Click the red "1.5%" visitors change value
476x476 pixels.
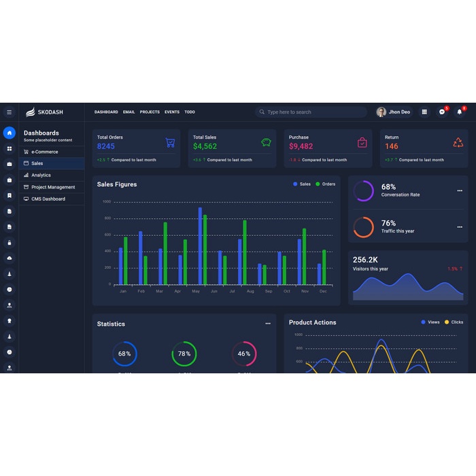(x=452, y=269)
